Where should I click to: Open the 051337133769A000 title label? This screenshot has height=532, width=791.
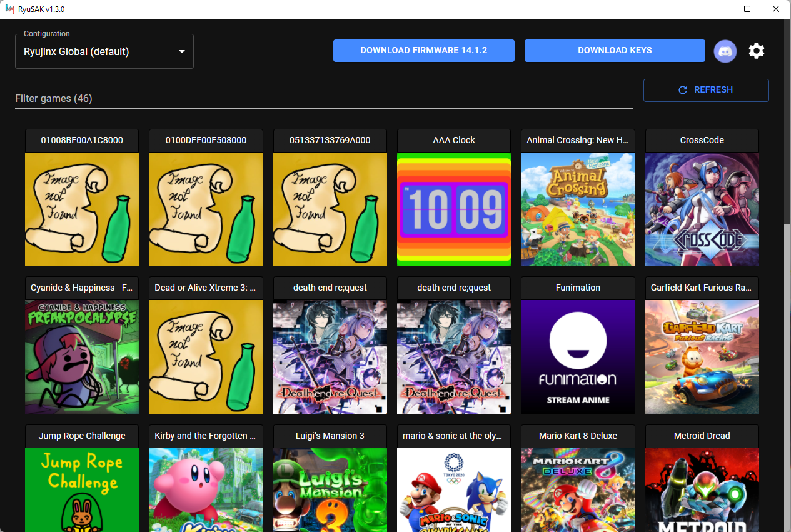coord(330,140)
